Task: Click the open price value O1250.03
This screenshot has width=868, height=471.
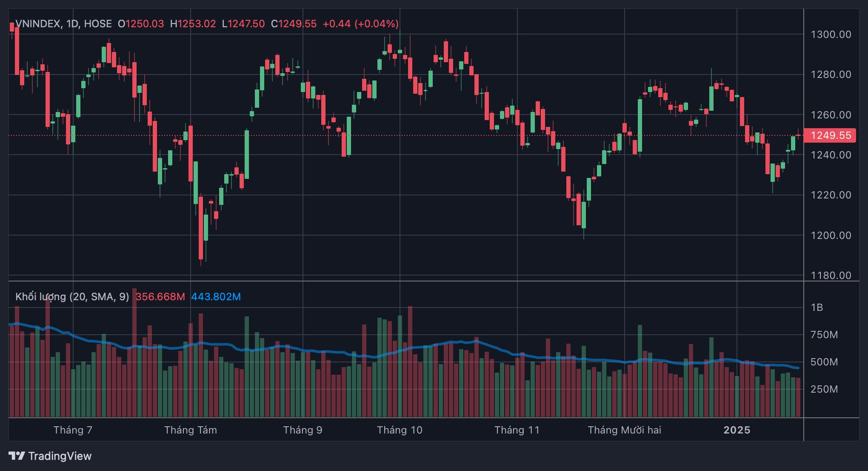Action: click(x=141, y=24)
